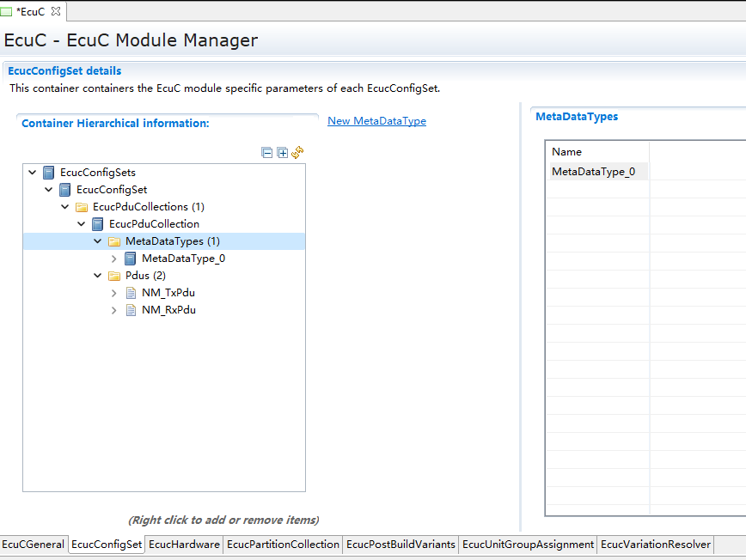The width and height of the screenshot is (746, 560).
Task: Click the Expand All tree icon
Action: pos(282,153)
